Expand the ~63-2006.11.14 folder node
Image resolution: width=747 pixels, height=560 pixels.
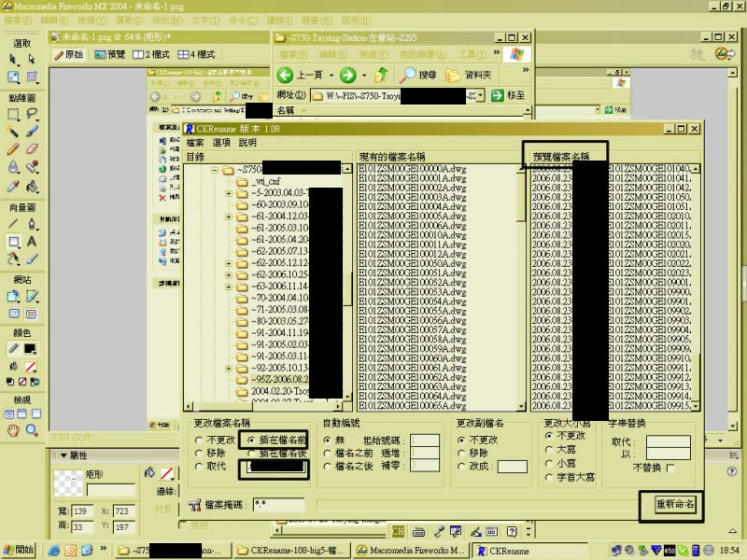pos(229,287)
